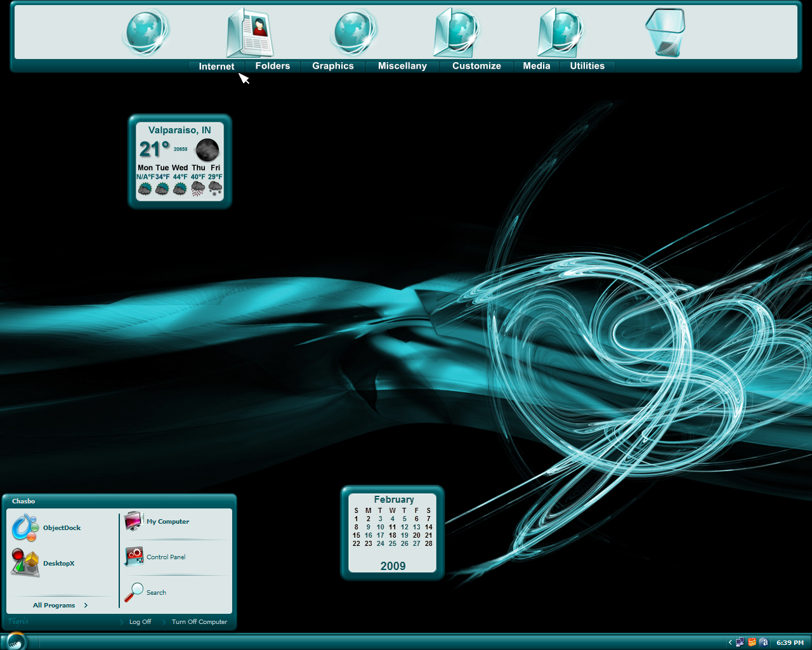Select the Miscellany dock tab
This screenshot has height=650, width=812.
click(402, 66)
